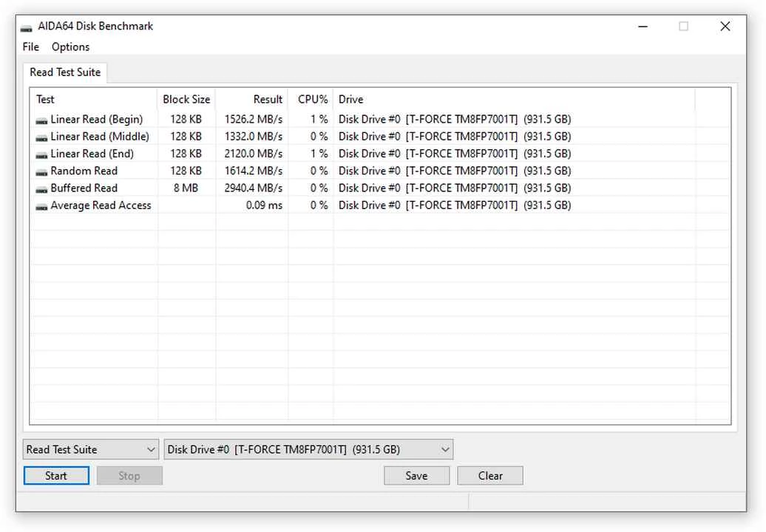Minimize the AIDA64 Disk Benchmark window
The width and height of the screenshot is (766, 532).
[643, 27]
